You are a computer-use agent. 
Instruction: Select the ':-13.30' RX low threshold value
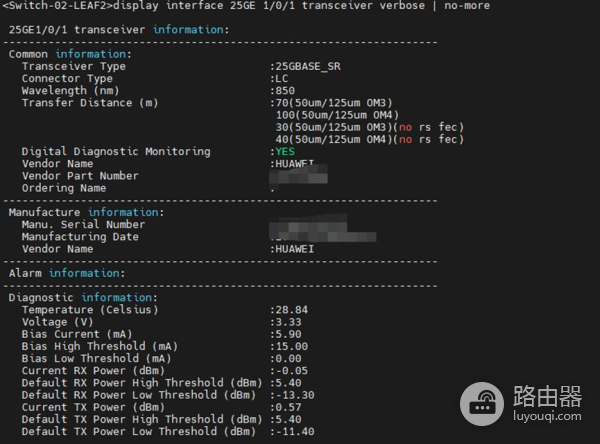pos(292,395)
